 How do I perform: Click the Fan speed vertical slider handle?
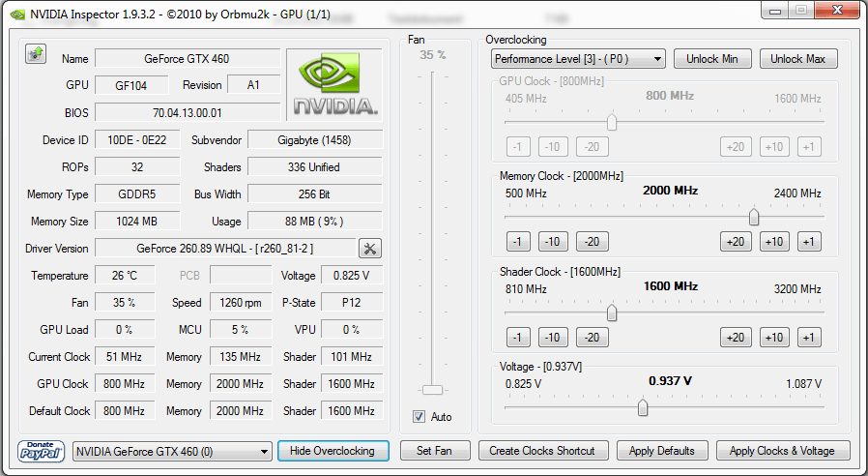(x=432, y=390)
